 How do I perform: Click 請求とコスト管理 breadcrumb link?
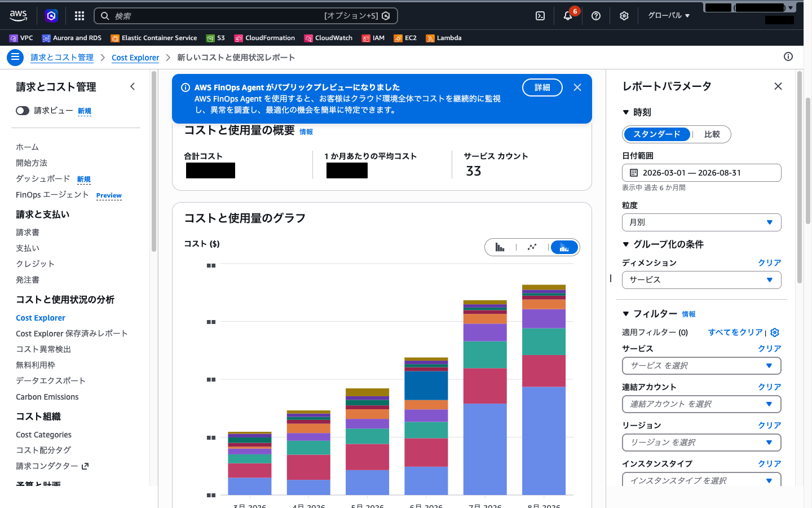[x=62, y=57]
